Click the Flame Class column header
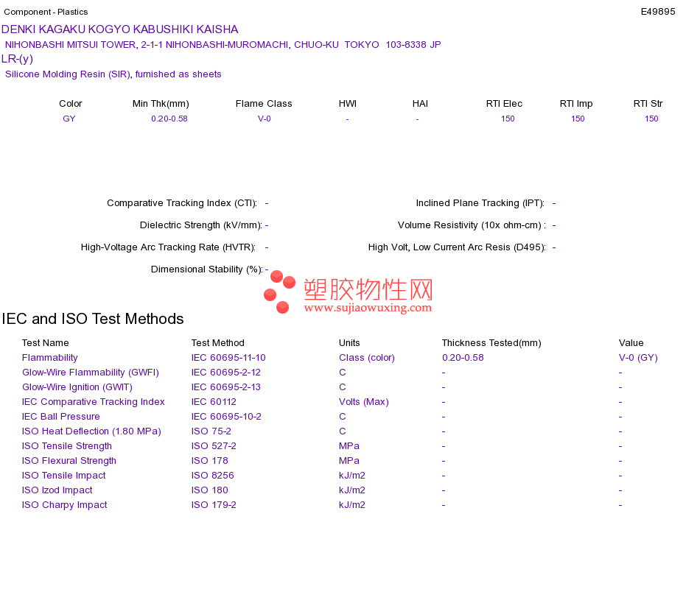Screen dimensions: 700x589 (264, 104)
